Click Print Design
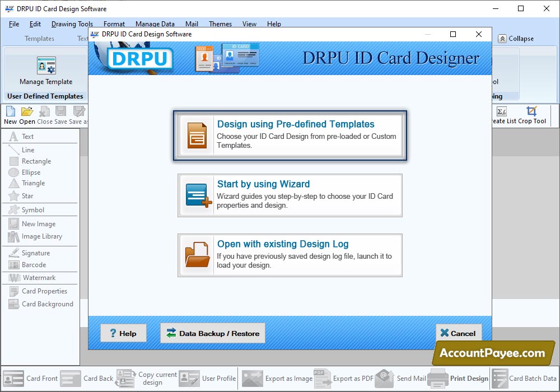The width and height of the screenshot is (560, 392). 458,379
